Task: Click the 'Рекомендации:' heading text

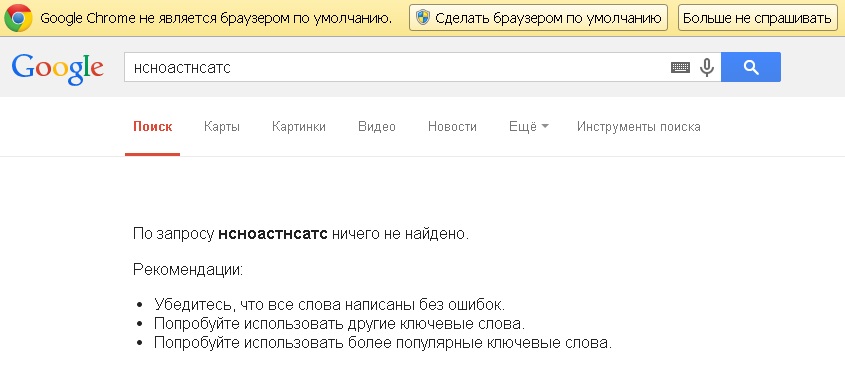Action: 188,269
